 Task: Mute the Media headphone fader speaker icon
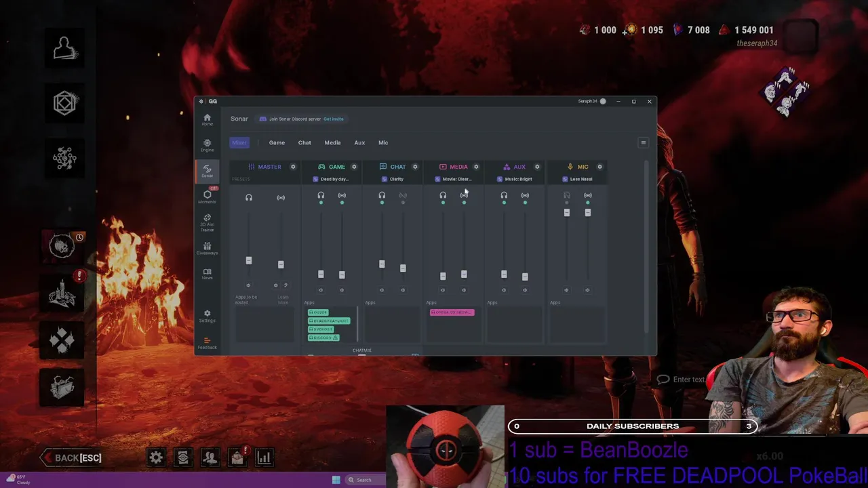click(x=443, y=290)
